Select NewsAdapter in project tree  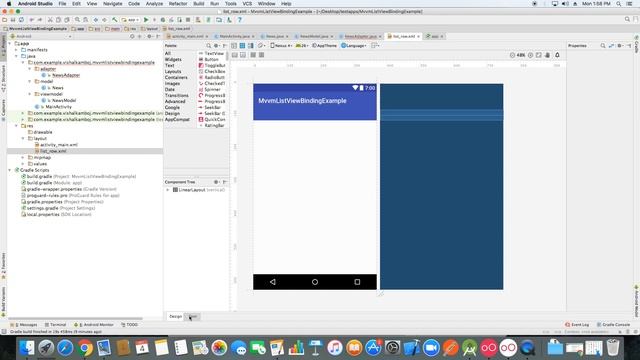point(66,75)
